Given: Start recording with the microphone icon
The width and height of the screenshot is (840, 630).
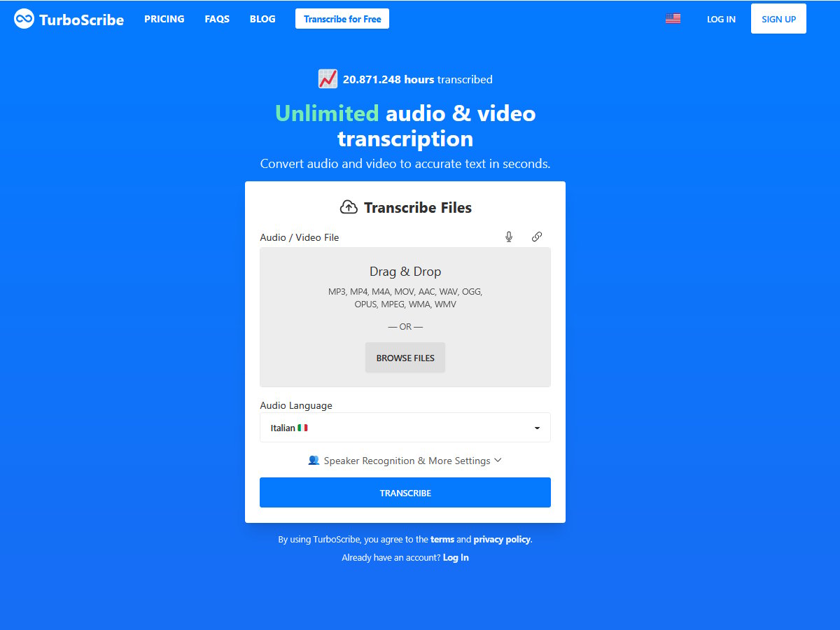Looking at the screenshot, I should tap(509, 237).
